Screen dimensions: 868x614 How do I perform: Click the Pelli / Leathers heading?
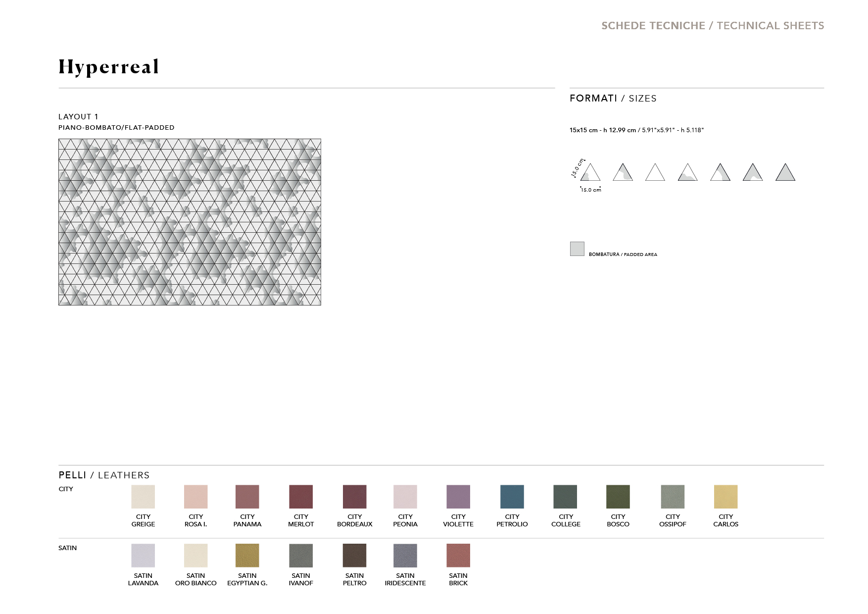(x=104, y=475)
